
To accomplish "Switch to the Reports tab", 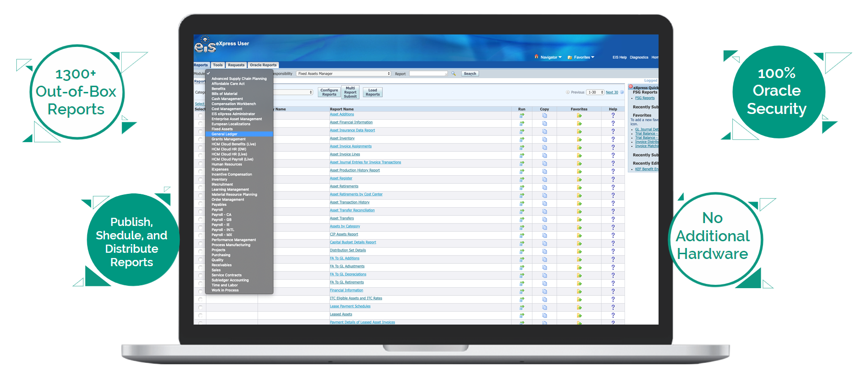I will tap(201, 65).
